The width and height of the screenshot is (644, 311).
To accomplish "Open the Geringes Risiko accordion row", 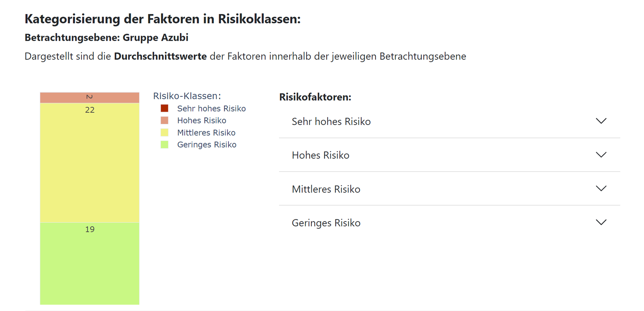I will click(449, 223).
